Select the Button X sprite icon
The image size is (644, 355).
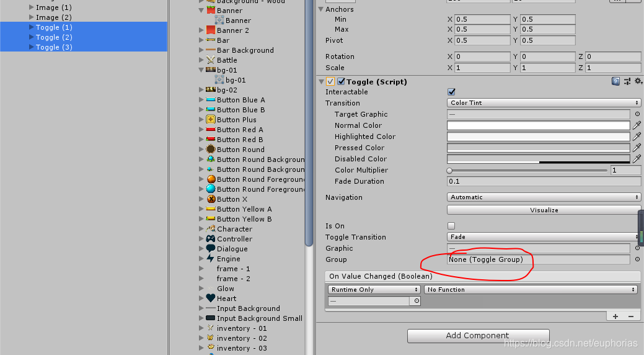pos(211,199)
